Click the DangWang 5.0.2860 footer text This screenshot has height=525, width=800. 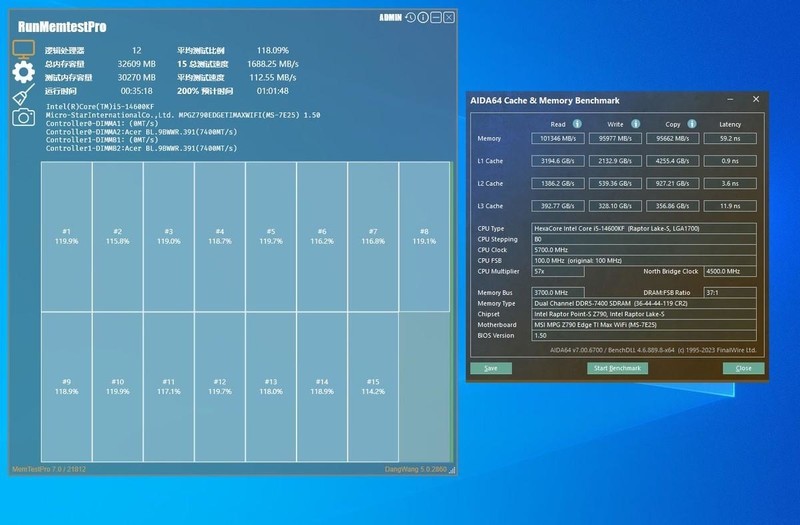coord(415,469)
